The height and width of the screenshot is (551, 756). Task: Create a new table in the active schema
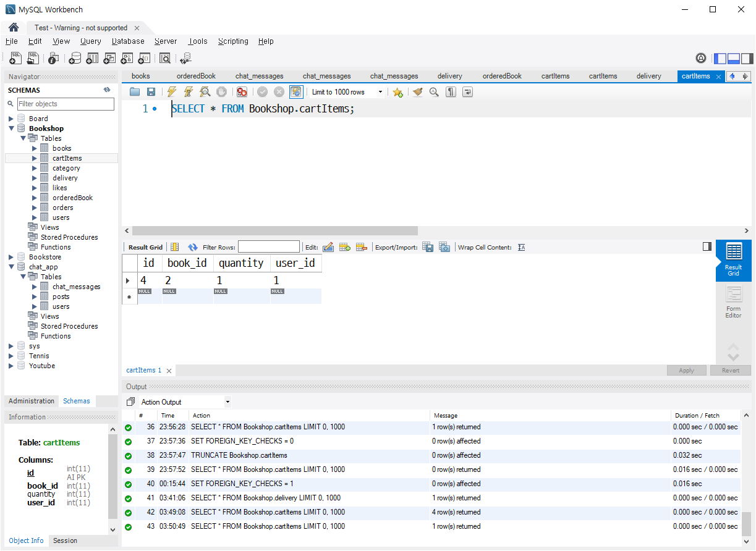pos(92,58)
